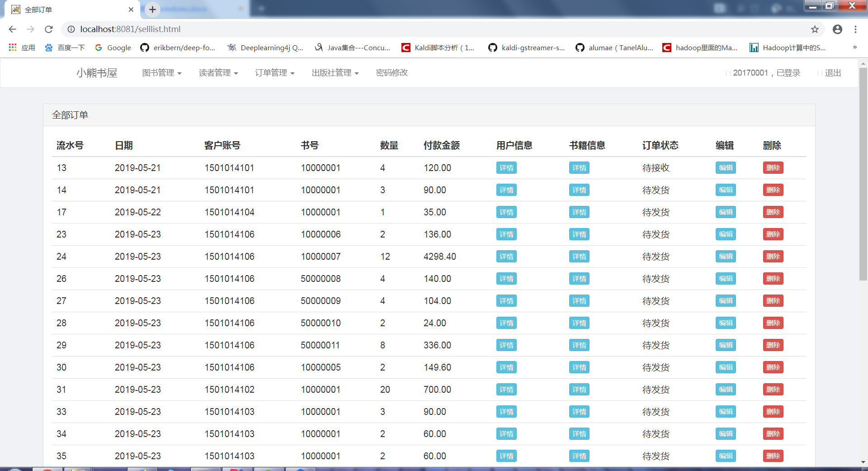This screenshot has width=868, height=471.
Task: Delete order 26 with 删除 button
Action: pos(773,279)
